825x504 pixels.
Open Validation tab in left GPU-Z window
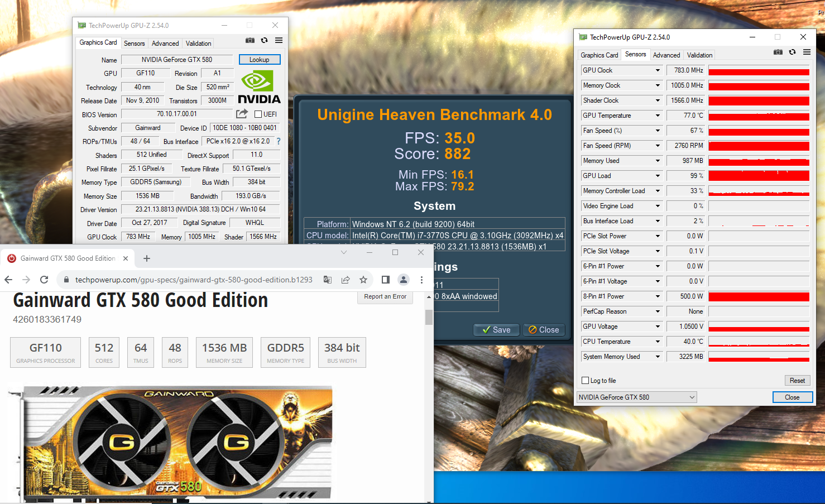[198, 44]
